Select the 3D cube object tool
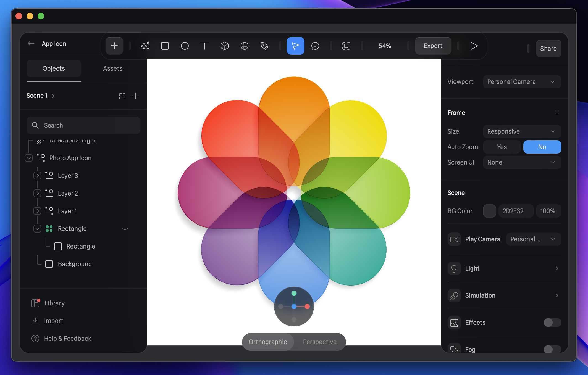The height and width of the screenshot is (375, 588). [224, 46]
